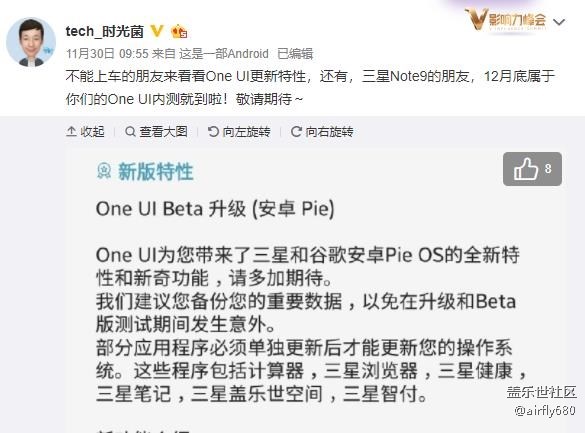The height and width of the screenshot is (433, 585).
Task: Click the 新版特性 medal icon
Action: point(104,171)
